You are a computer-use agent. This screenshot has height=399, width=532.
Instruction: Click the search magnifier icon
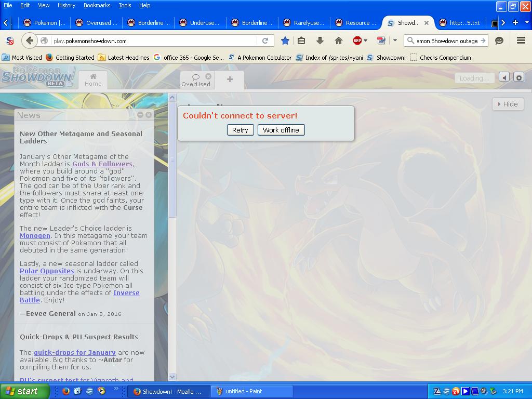410,41
